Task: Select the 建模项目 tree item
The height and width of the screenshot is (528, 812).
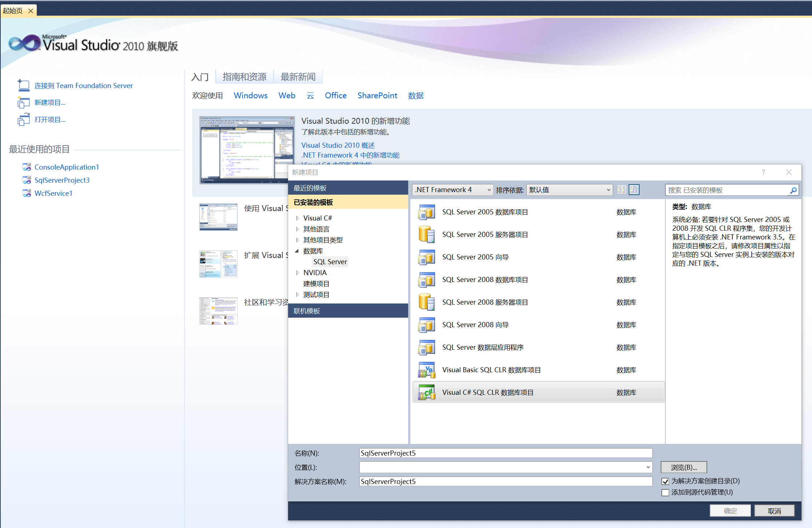Action: click(316, 284)
